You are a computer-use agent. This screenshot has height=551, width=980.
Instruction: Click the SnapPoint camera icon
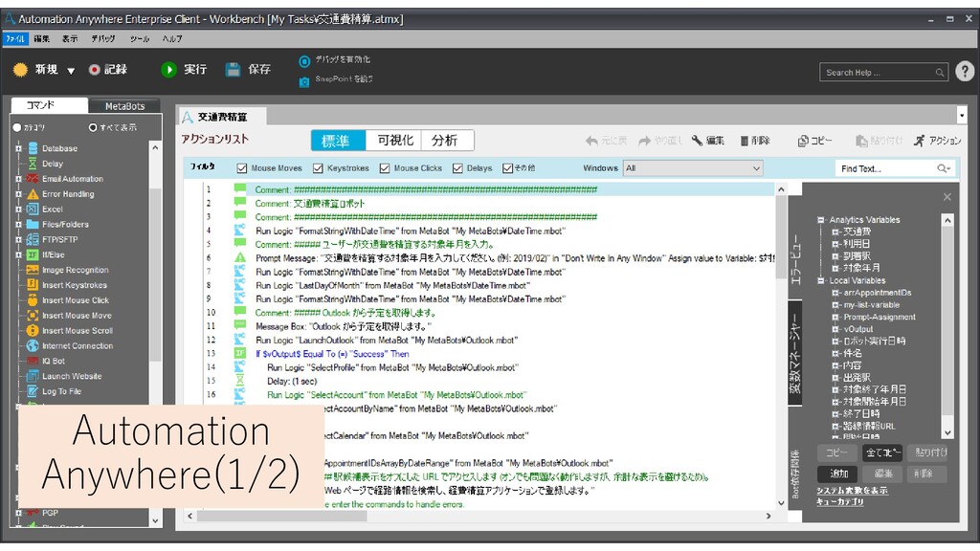tap(304, 82)
